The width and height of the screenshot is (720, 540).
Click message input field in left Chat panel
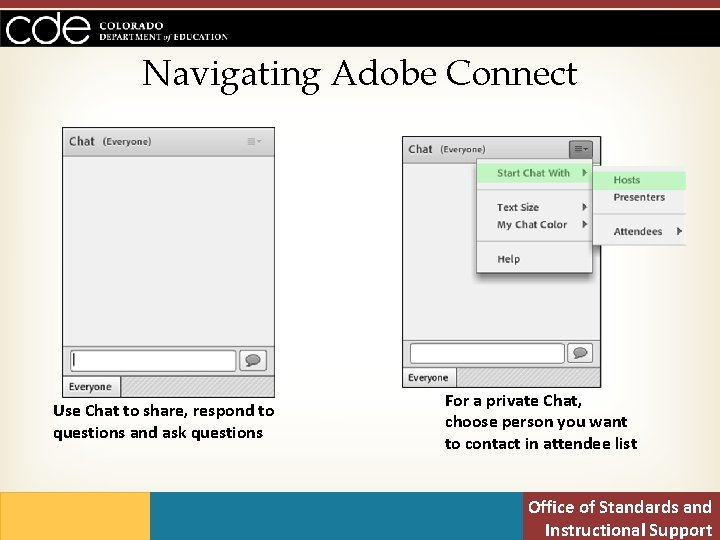pyautogui.click(x=153, y=360)
